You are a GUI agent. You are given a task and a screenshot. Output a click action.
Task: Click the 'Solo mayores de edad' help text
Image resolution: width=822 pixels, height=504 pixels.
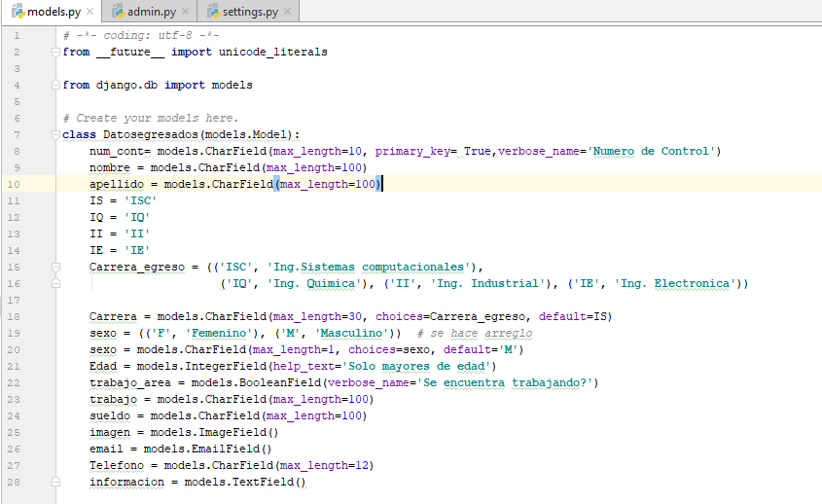[416, 366]
